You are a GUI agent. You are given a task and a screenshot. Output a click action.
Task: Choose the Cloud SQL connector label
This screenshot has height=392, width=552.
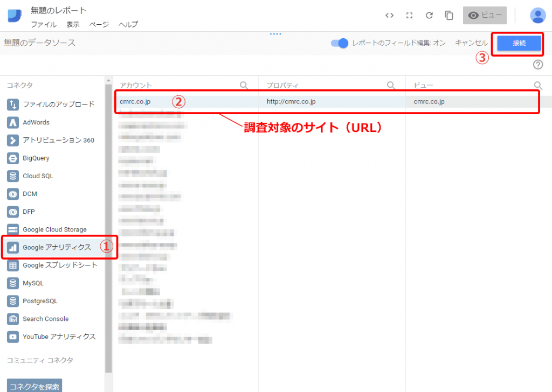coord(38,176)
